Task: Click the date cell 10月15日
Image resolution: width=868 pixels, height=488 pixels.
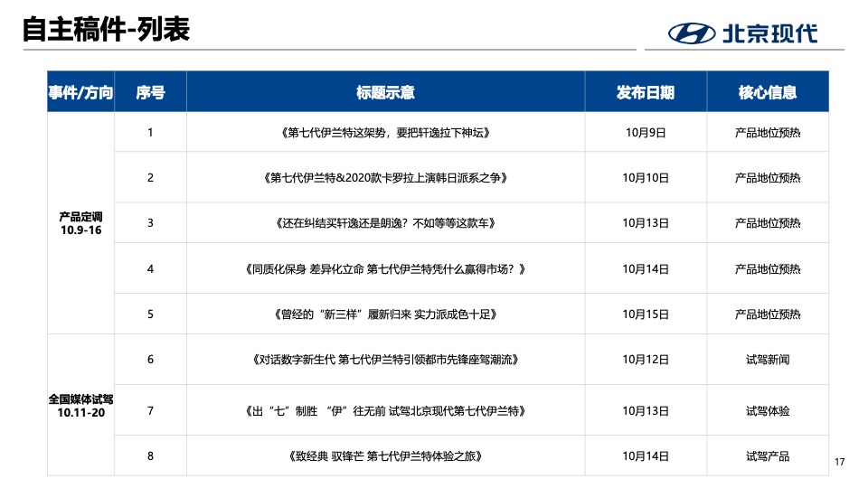Action: (x=646, y=314)
